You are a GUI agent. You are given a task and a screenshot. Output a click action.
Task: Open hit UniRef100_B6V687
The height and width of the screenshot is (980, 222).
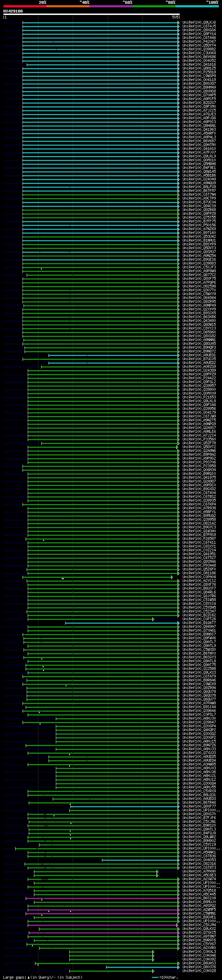click(x=199, y=141)
